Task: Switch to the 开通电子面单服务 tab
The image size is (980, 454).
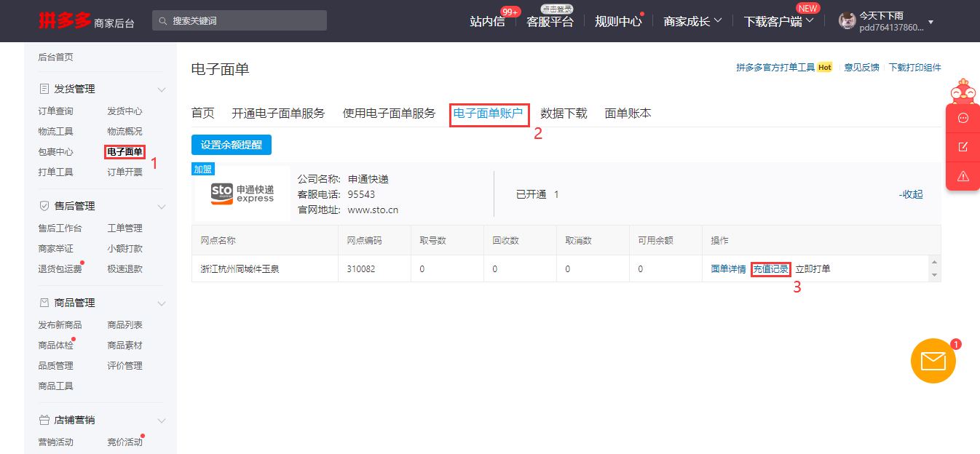Action: [x=279, y=113]
